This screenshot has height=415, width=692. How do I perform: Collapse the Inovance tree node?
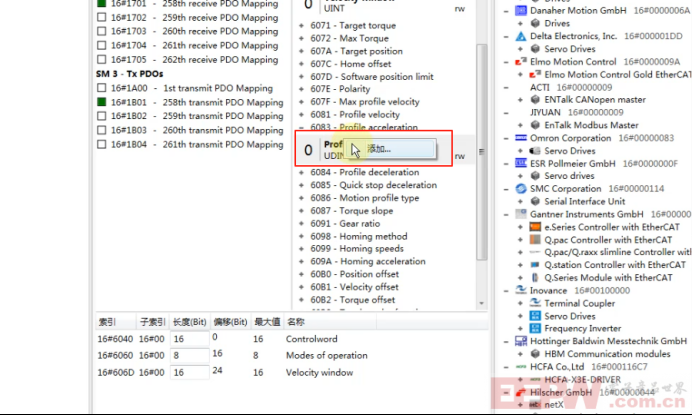506,290
